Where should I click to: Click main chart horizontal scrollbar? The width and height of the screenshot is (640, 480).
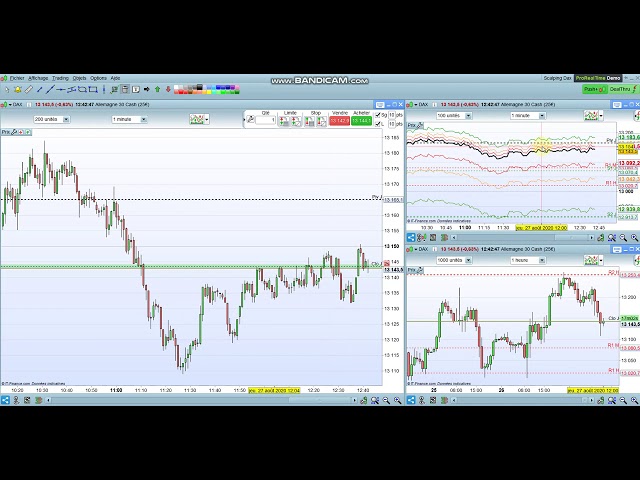click(x=322, y=400)
